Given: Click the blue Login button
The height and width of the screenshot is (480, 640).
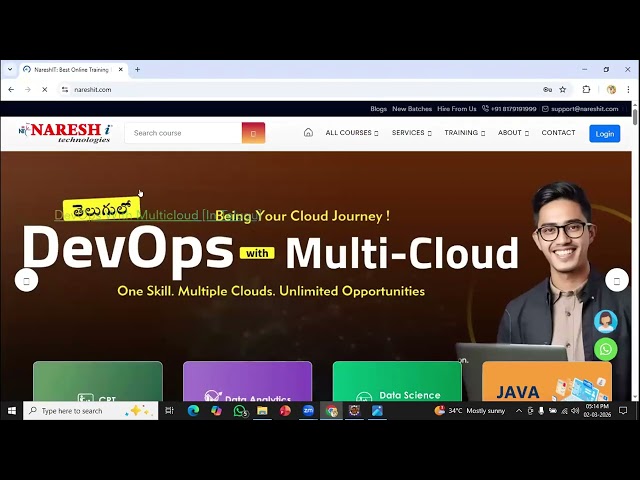Looking at the screenshot, I should point(604,133).
